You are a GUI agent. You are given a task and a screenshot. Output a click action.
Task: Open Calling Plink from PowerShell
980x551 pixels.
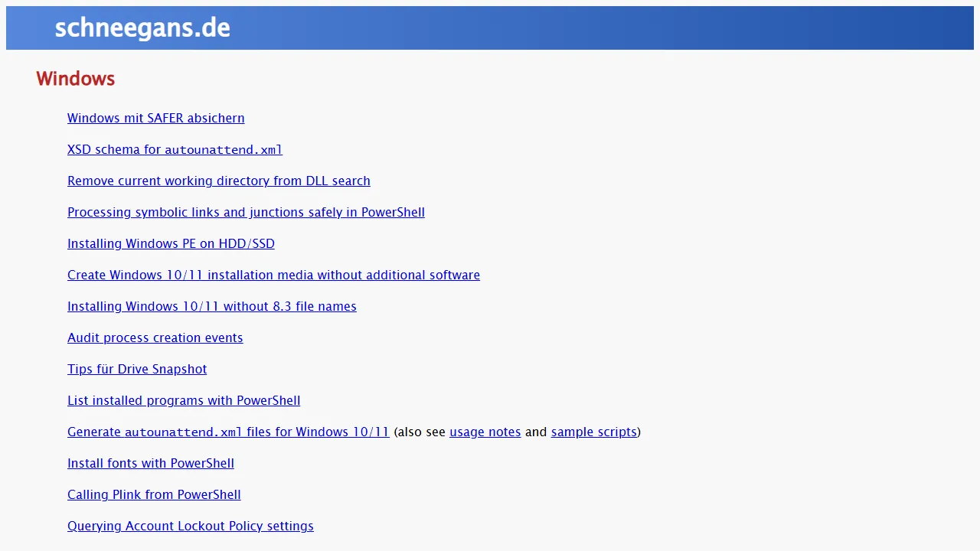tap(154, 494)
